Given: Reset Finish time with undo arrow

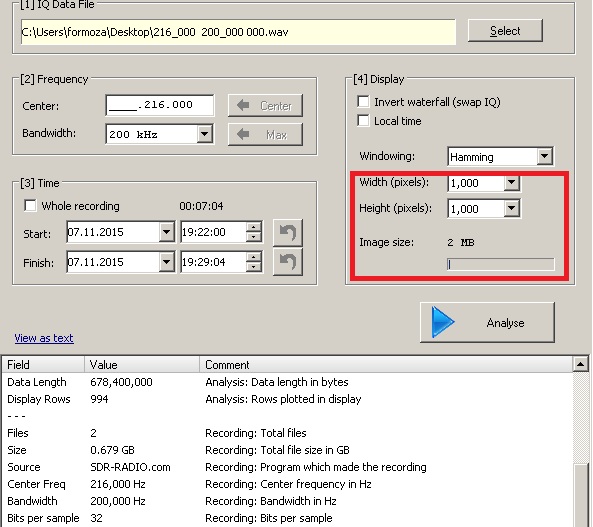Looking at the screenshot, I should tap(288, 261).
